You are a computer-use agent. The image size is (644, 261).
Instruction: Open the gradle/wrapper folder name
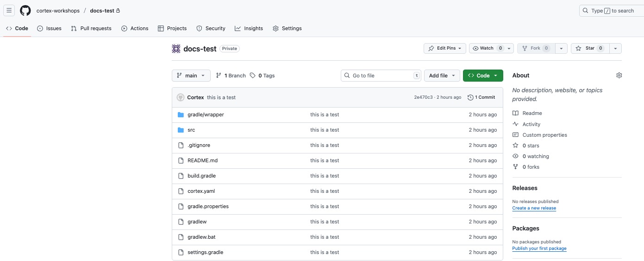206,115
